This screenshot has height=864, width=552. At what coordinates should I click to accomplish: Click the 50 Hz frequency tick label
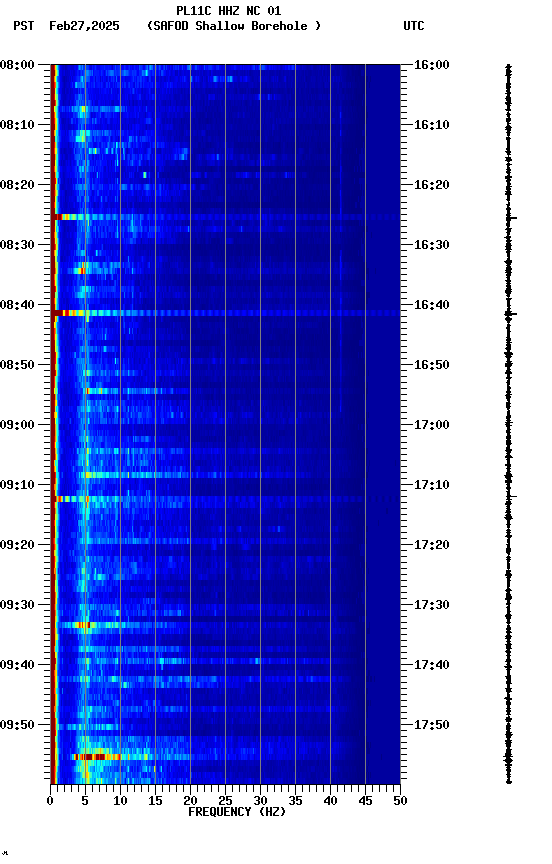[x=400, y=801]
